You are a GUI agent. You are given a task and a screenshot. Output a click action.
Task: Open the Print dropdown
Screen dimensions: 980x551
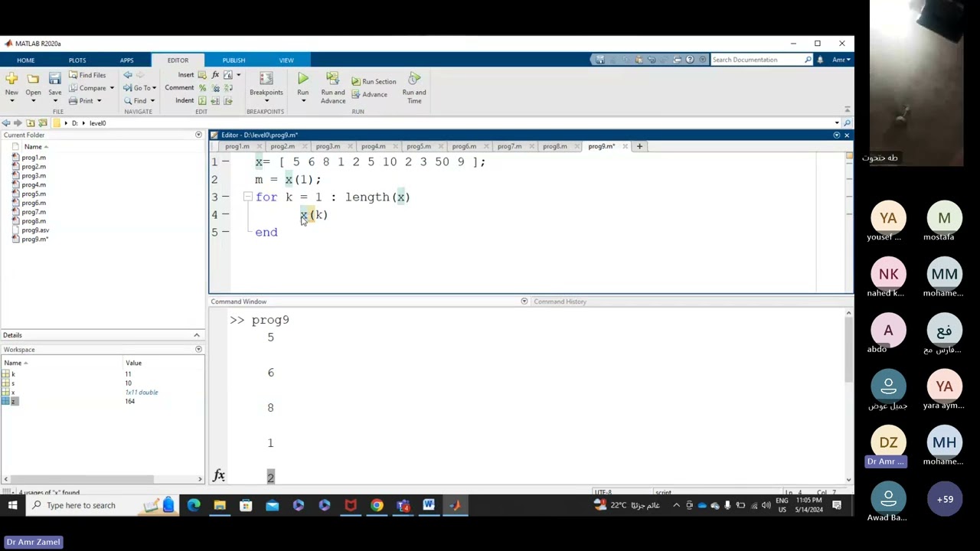(83, 101)
